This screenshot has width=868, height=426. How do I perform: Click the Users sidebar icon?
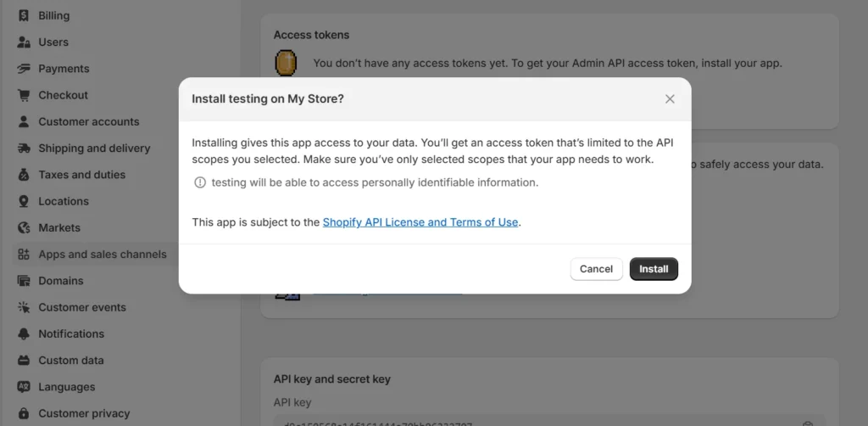pyautogui.click(x=24, y=42)
